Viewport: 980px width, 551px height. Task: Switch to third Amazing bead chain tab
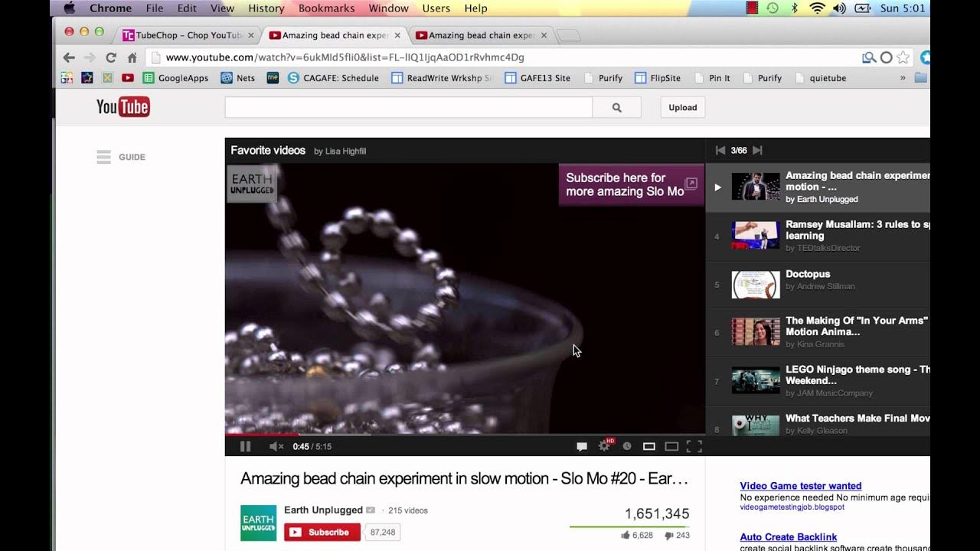coord(481,35)
